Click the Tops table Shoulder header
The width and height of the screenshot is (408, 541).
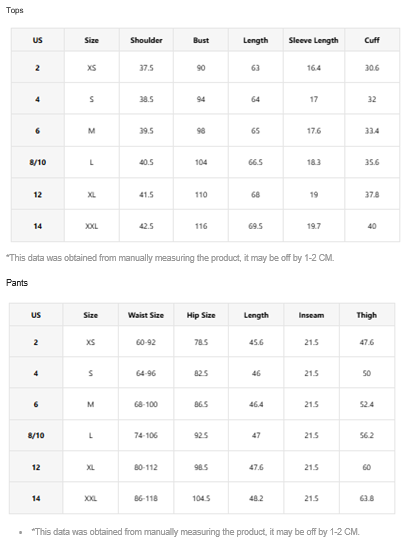tap(146, 40)
